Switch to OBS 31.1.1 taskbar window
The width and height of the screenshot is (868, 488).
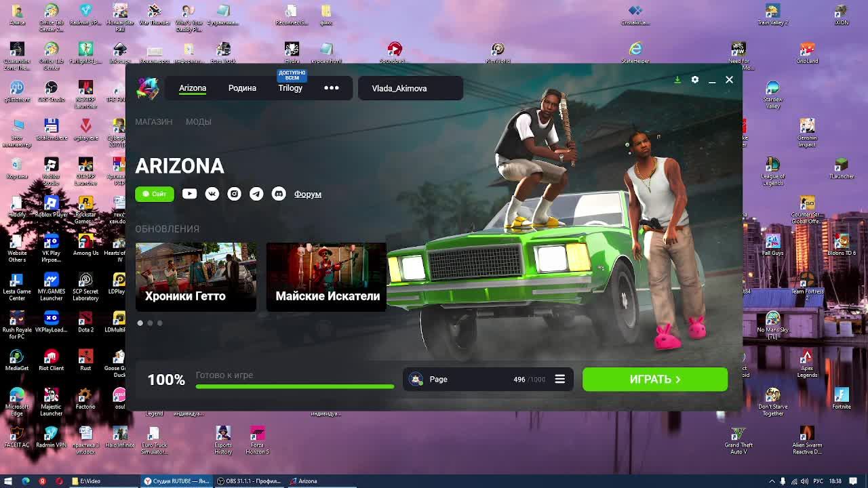pos(250,481)
